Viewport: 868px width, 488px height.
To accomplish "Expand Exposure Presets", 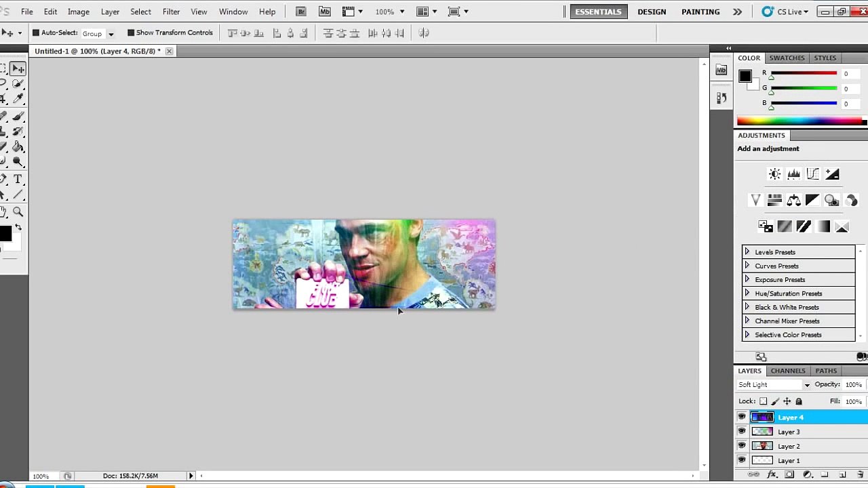I will pos(747,279).
